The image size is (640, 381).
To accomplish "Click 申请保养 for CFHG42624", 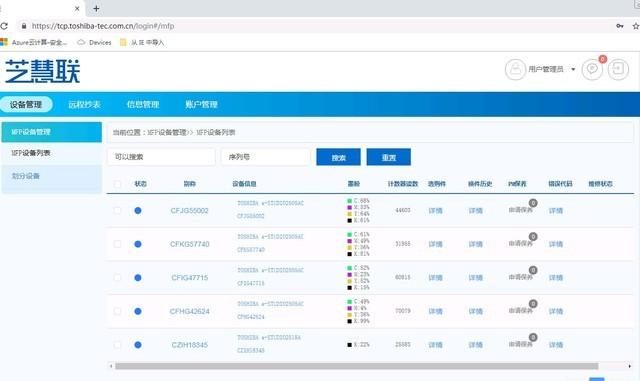I will (520, 311).
